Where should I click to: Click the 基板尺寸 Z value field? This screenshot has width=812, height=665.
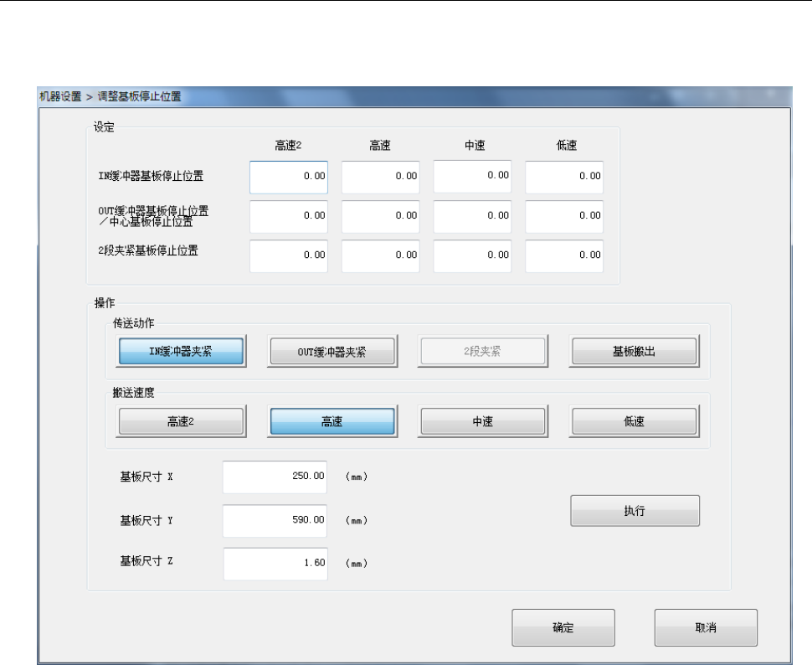[275, 564]
